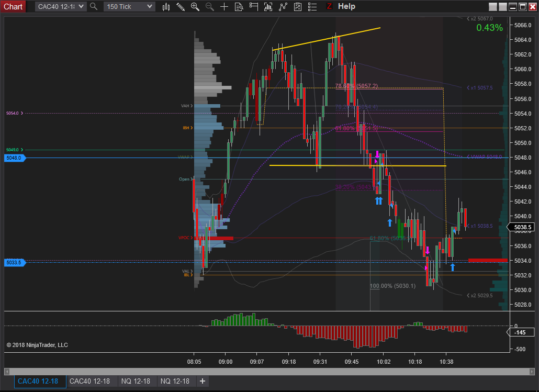Open the bar/candlestick chart style icon
539x392 pixels.
[166, 6]
